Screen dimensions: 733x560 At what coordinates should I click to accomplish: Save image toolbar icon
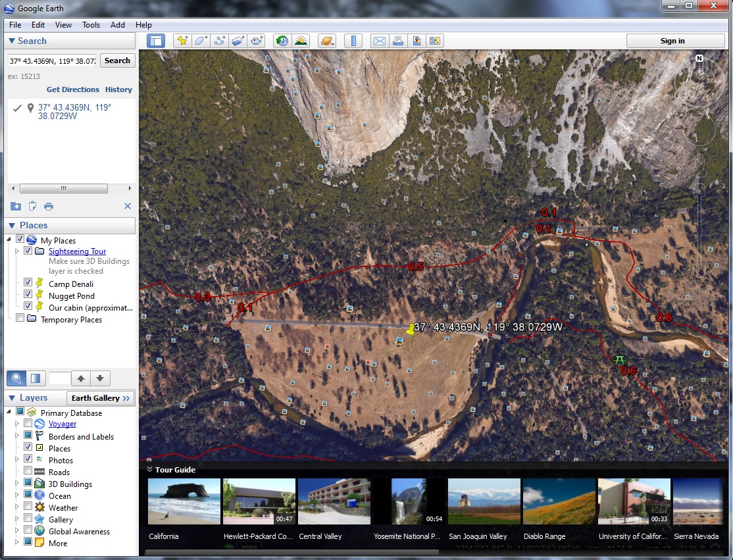coord(416,41)
